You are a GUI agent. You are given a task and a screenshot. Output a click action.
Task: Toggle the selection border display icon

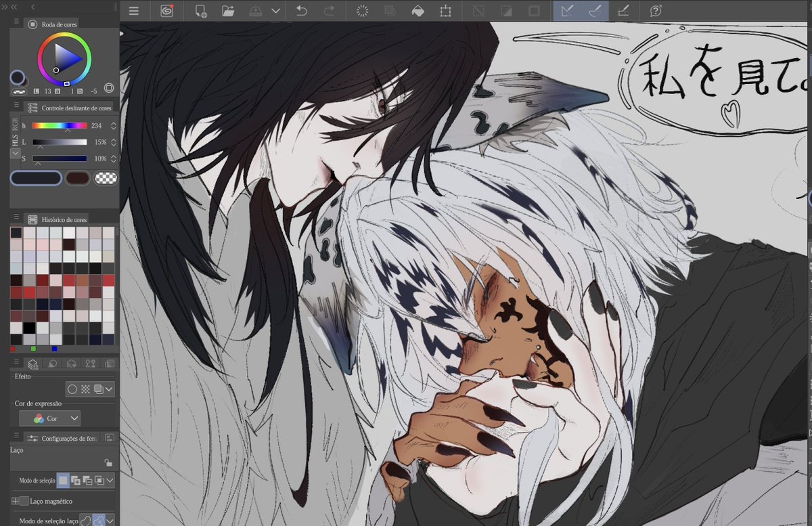(x=534, y=11)
